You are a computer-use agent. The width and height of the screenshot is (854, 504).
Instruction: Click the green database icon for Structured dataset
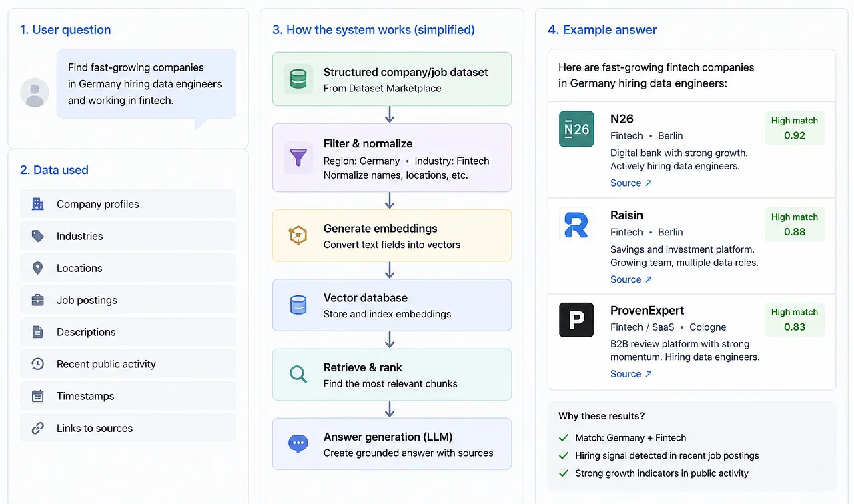pos(298,79)
